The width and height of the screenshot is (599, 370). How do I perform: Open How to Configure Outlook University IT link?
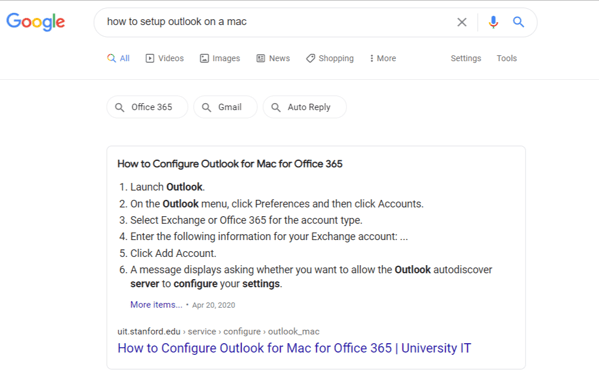[x=294, y=348]
